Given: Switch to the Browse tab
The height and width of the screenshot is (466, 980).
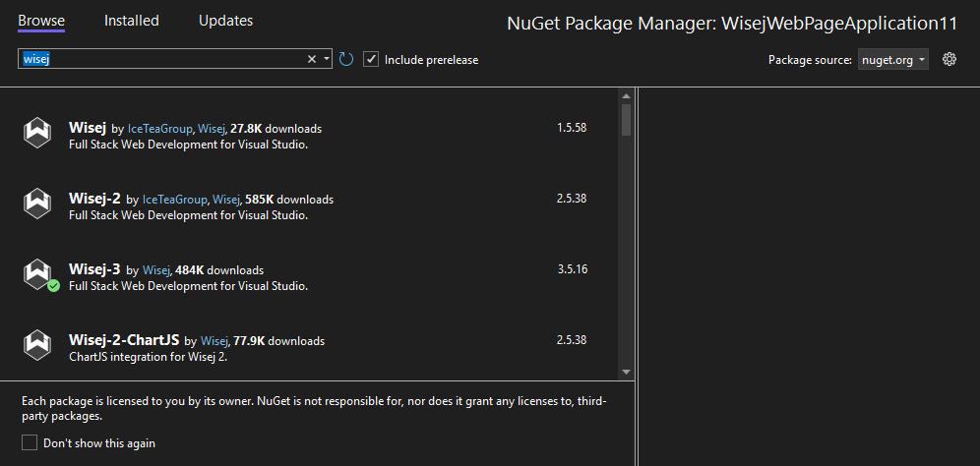Looking at the screenshot, I should coord(41,21).
